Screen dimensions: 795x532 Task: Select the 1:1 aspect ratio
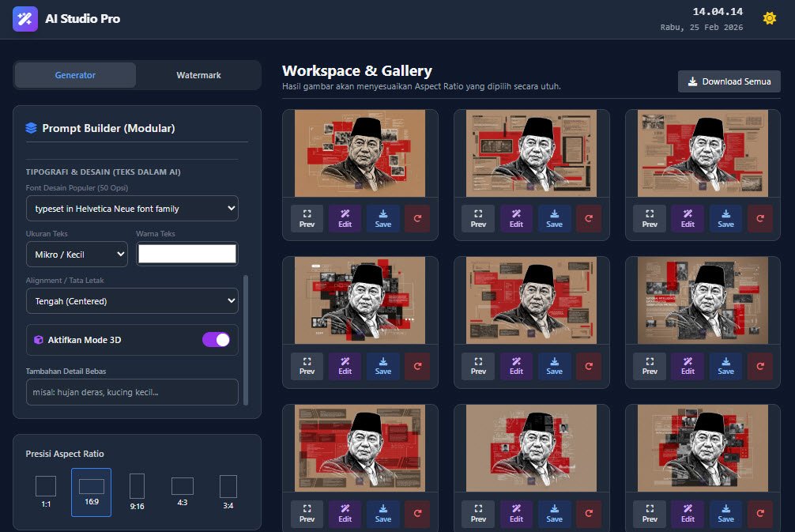click(x=46, y=492)
